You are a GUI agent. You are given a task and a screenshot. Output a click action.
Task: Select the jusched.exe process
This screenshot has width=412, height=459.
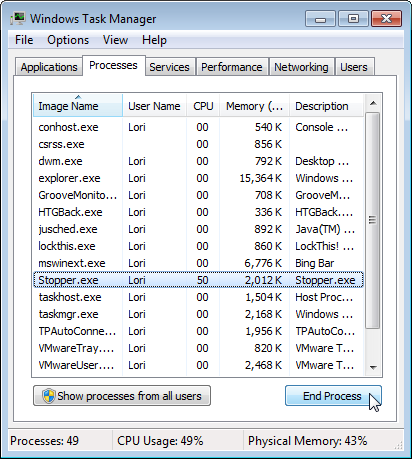[198, 229]
